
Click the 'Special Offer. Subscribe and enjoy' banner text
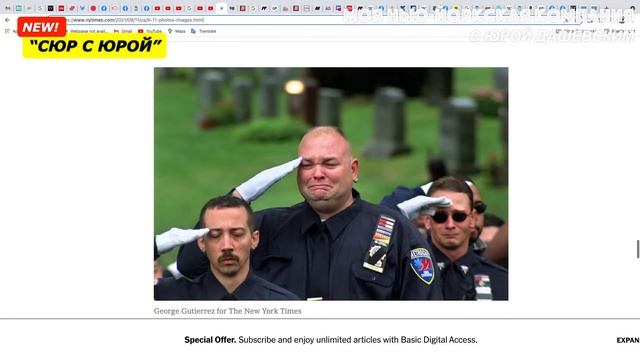click(x=331, y=340)
